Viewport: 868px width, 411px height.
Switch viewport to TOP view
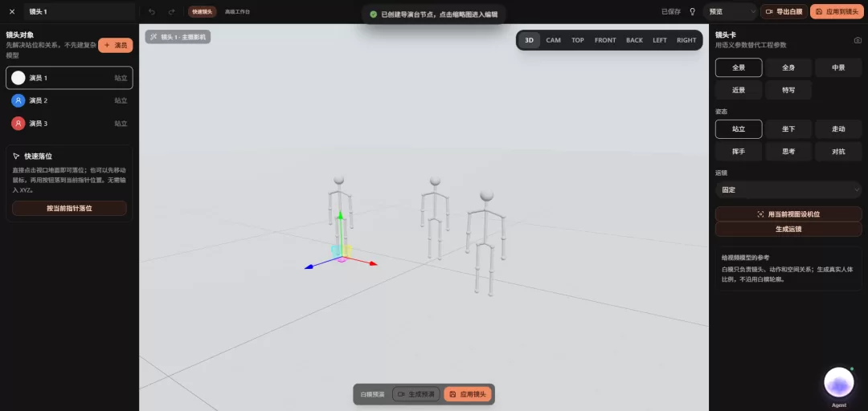point(578,40)
